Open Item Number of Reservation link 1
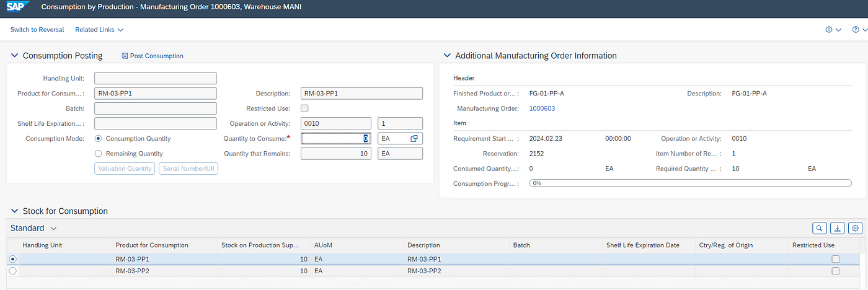This screenshot has height=290, width=868. tap(734, 154)
